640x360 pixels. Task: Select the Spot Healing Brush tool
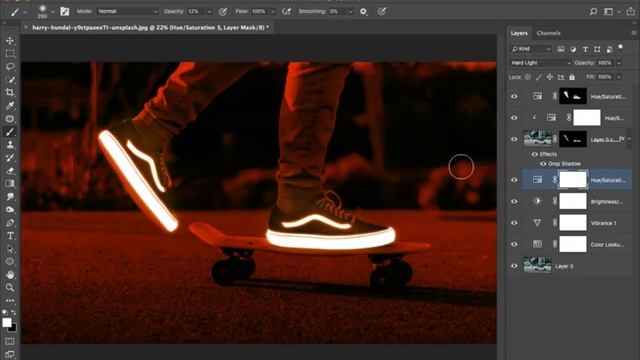10,119
